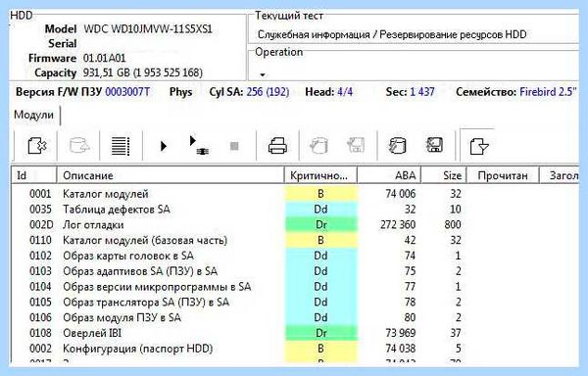The image size is (588, 376).
Task: Click module Id 0110
Action: click(40, 240)
